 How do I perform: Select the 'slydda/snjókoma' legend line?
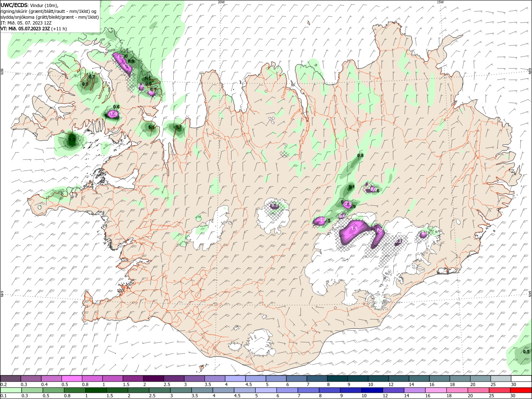49,17
